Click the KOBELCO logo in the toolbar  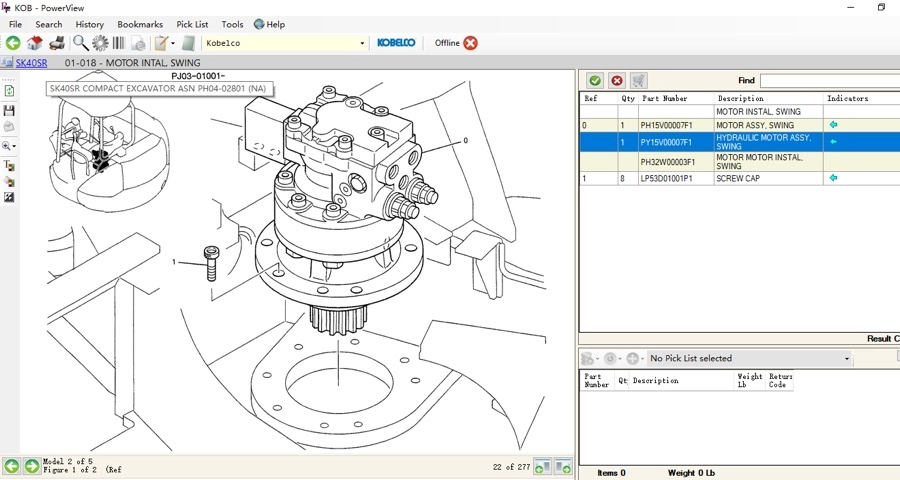click(x=396, y=43)
